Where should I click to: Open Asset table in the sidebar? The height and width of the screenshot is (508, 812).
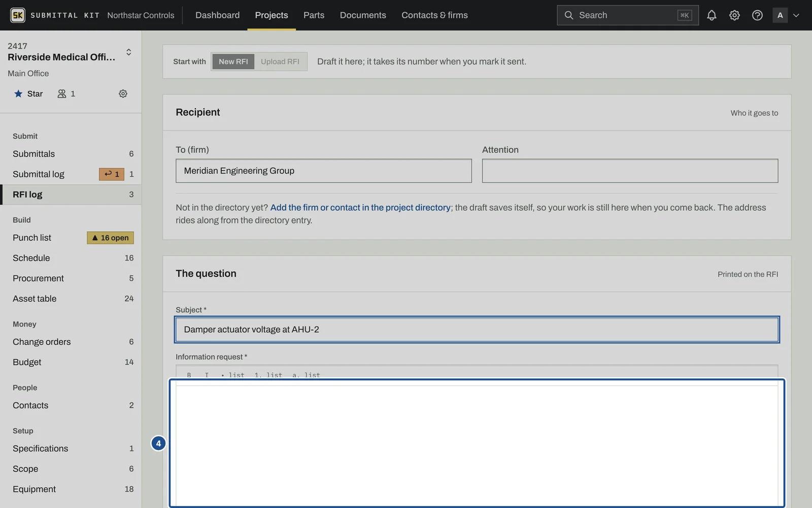coord(71,299)
